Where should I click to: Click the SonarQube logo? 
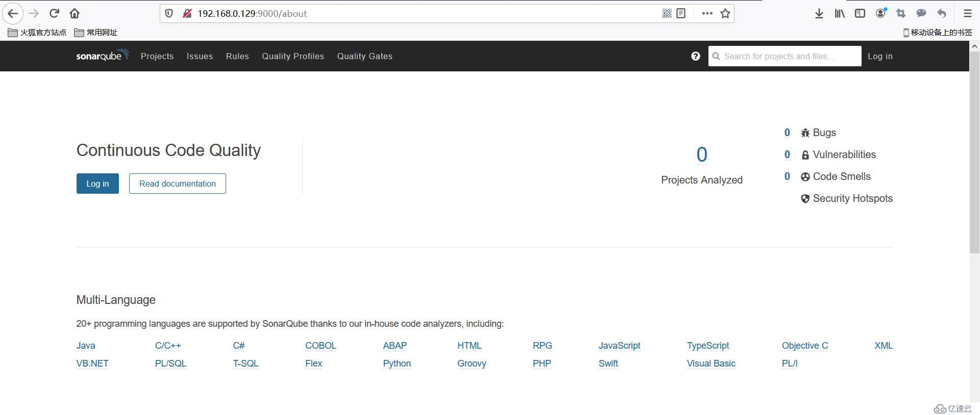(102, 55)
